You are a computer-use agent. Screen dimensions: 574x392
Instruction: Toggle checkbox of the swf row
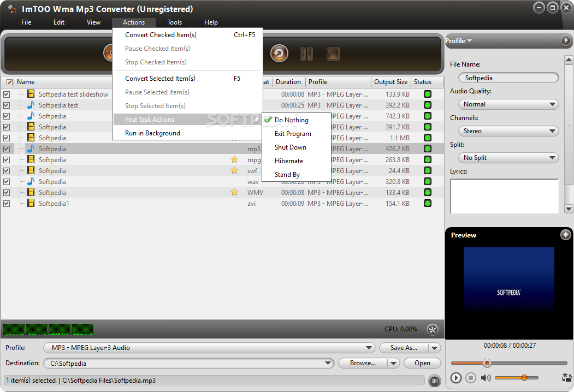tap(7, 171)
